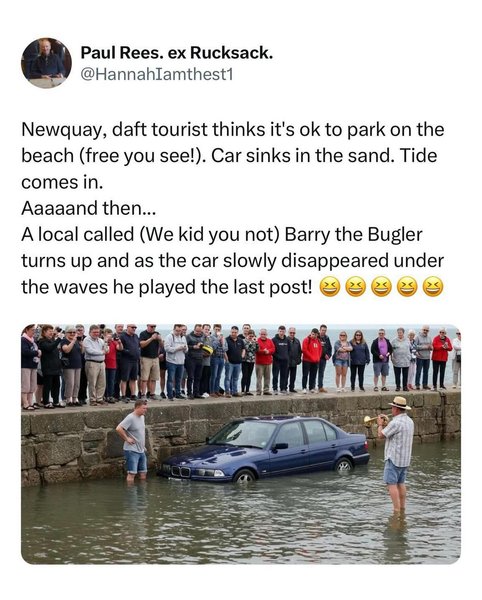The height and width of the screenshot is (600, 482).
Task: Open the @HannahIamthest1 handle
Action: pos(156,74)
